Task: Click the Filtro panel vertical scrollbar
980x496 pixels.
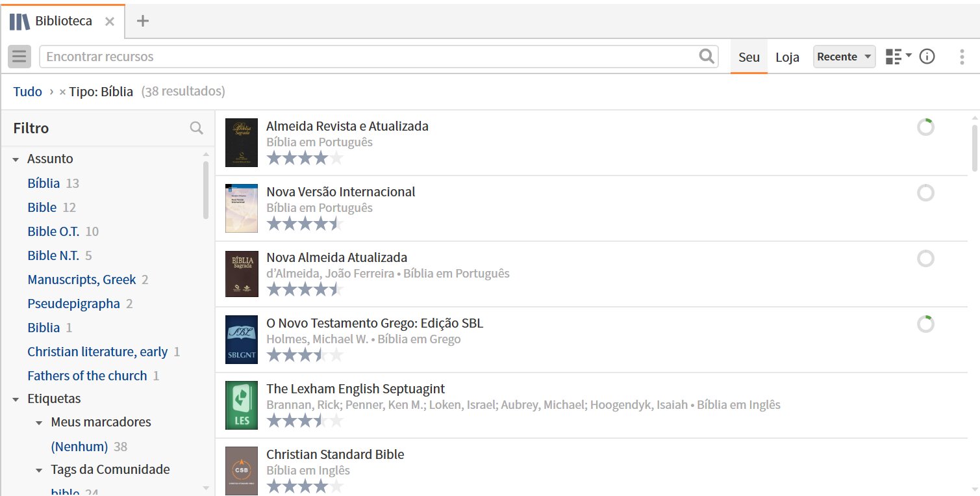Action: 206,190
